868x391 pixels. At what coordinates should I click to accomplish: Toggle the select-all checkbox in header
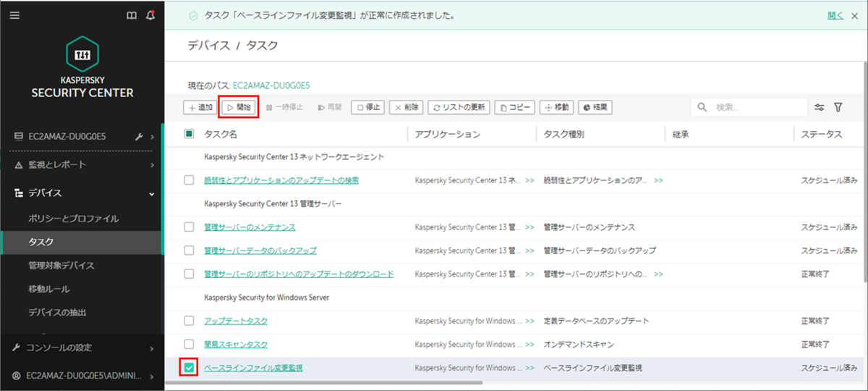[189, 134]
